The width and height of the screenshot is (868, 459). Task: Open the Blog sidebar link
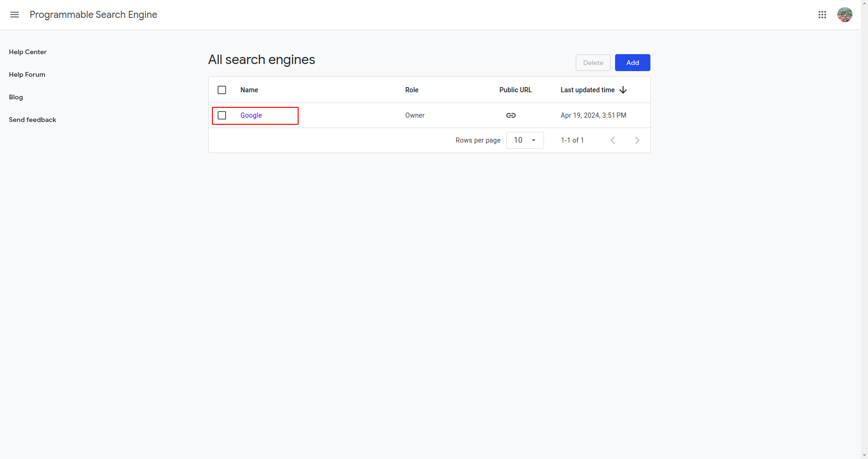[16, 97]
